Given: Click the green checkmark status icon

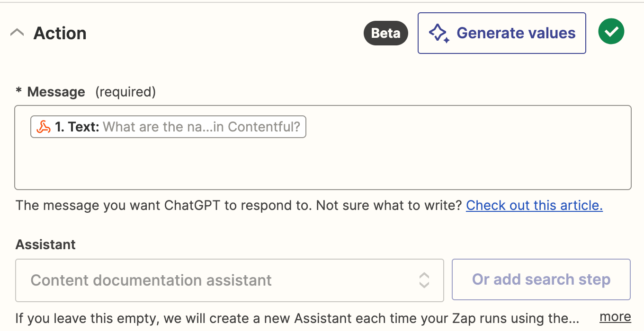Looking at the screenshot, I should (x=611, y=32).
